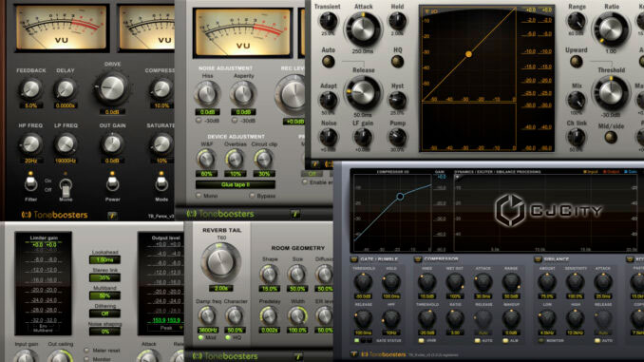
Task: Toggle the Sibilance section icon
Action: 538,259
